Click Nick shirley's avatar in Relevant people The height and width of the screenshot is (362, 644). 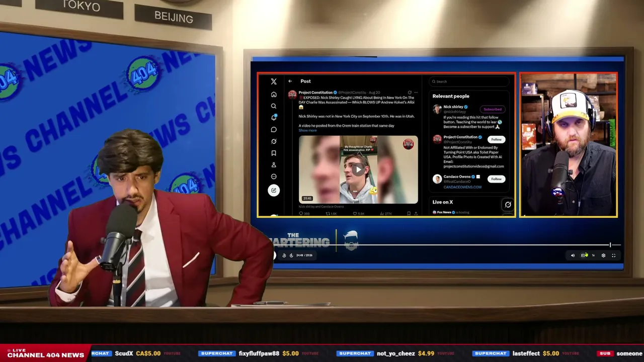click(437, 109)
